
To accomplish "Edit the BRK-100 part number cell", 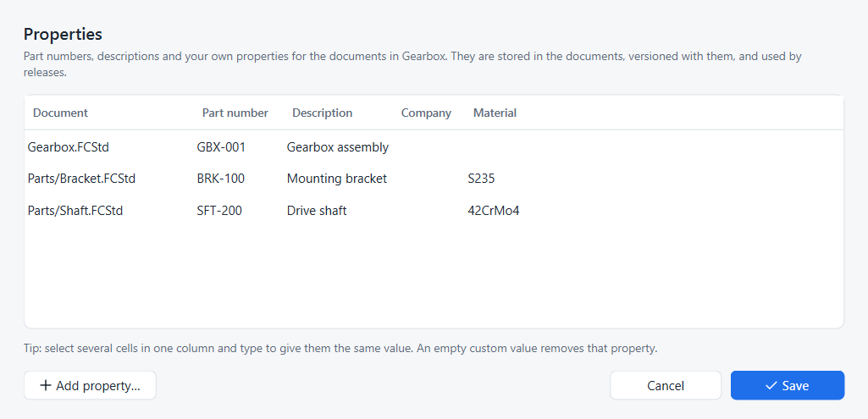I will 239,179.
